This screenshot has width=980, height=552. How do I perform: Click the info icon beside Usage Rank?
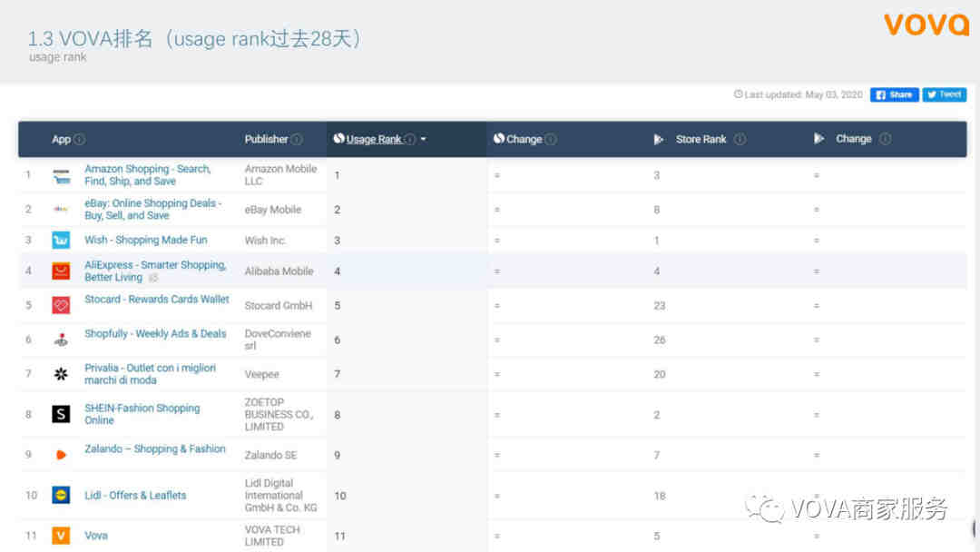409,140
